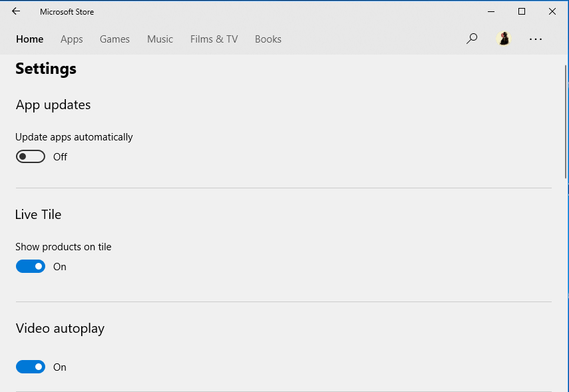The height and width of the screenshot is (392, 569).
Task: Click the App updates heading
Action: tap(53, 105)
